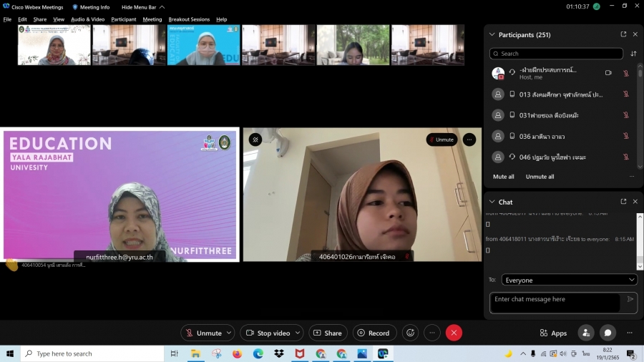
Task: Sort the participants list
Action: click(633, 54)
